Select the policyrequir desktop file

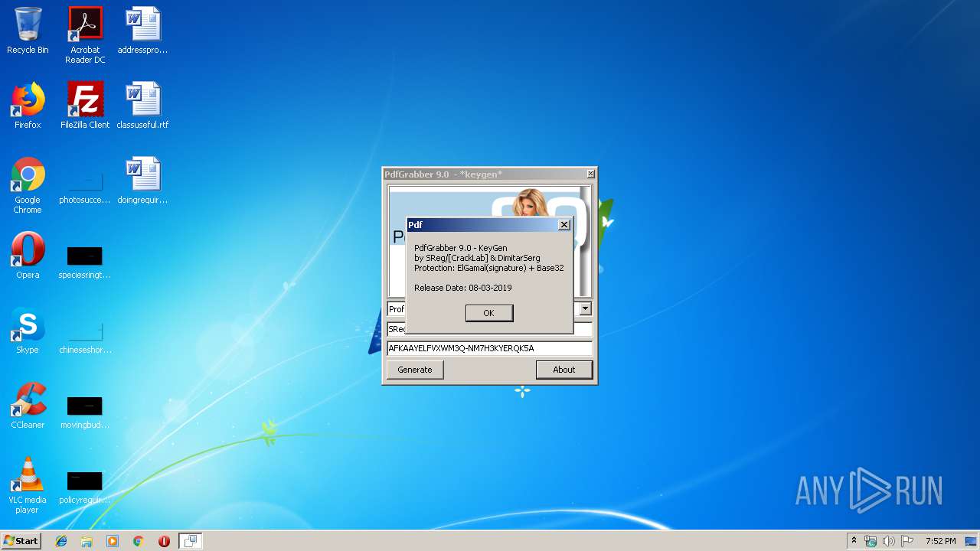pos(85,485)
